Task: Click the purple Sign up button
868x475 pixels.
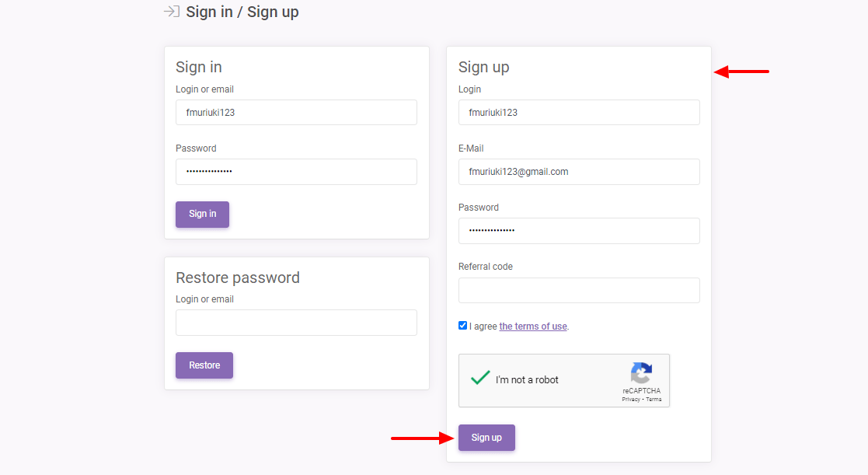Action: [486, 438]
